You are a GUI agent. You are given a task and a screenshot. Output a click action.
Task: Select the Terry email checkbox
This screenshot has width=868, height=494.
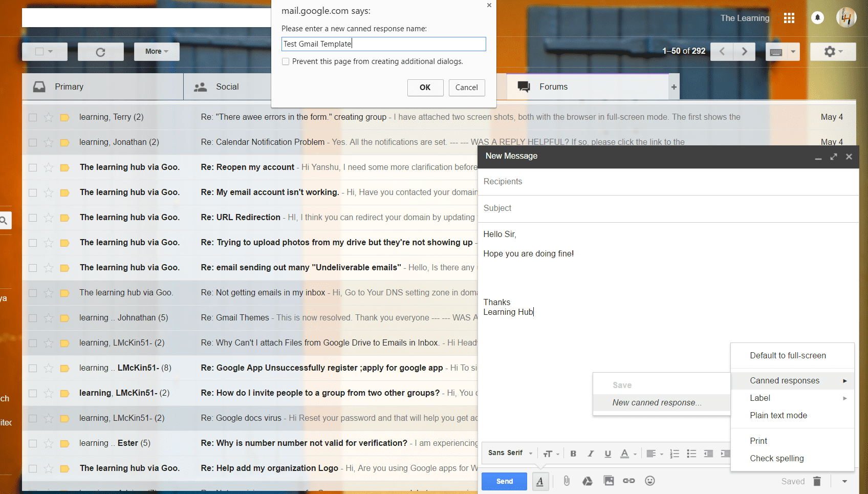click(x=33, y=117)
